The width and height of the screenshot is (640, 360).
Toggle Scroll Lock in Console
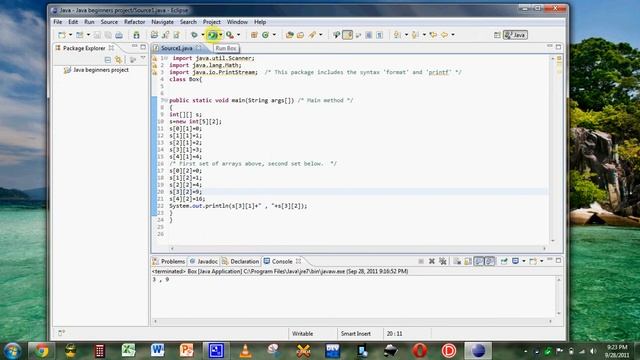pos(468,261)
